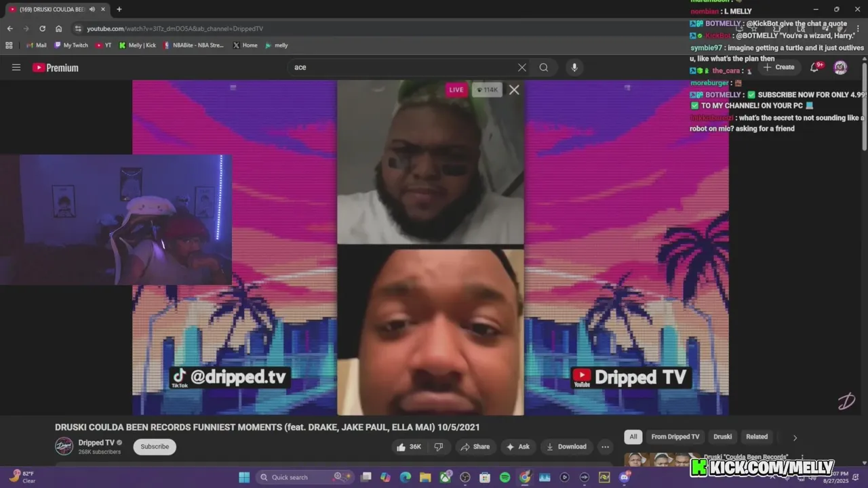Select the From Dripped TV chip
The width and height of the screenshot is (868, 488).
tap(675, 436)
